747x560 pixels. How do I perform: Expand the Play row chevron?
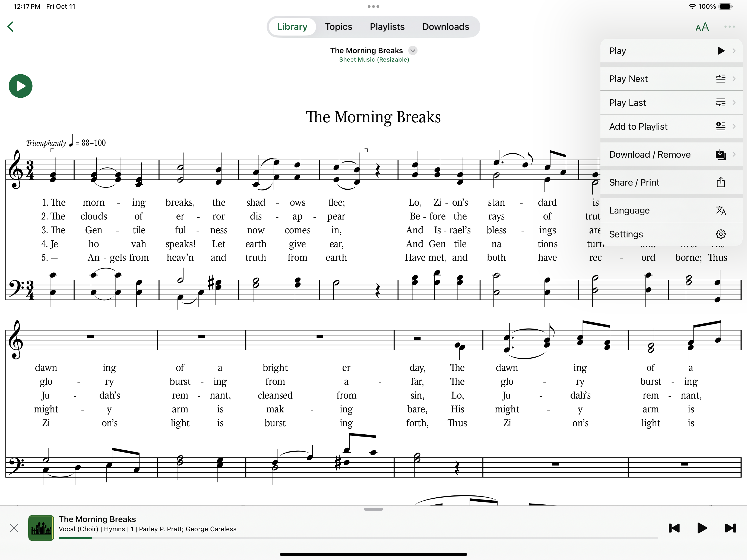[734, 51]
